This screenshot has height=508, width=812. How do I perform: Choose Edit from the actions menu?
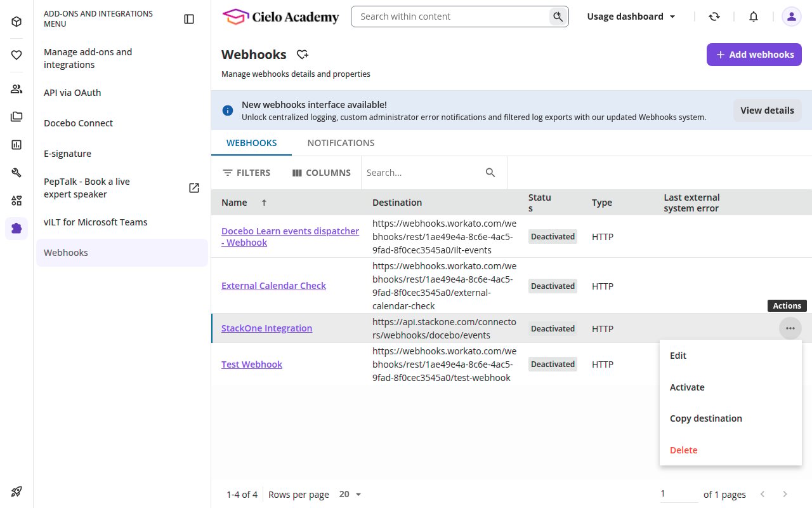click(x=731, y=356)
